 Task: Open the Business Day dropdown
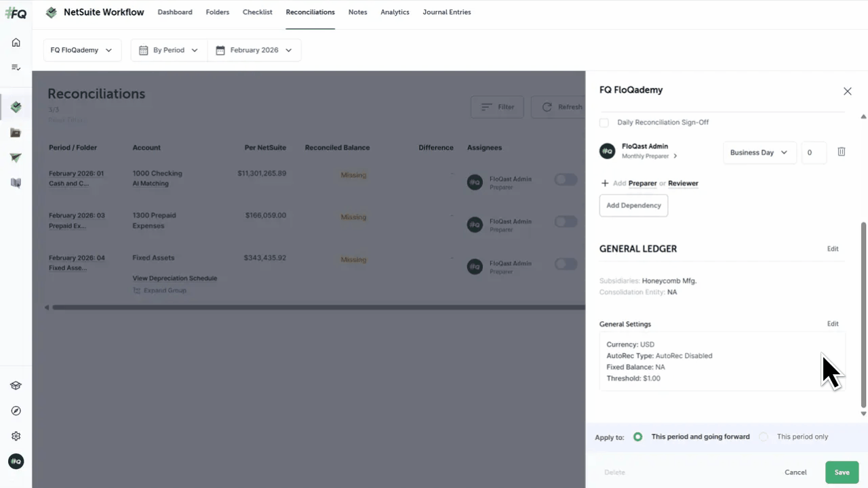[x=759, y=152]
